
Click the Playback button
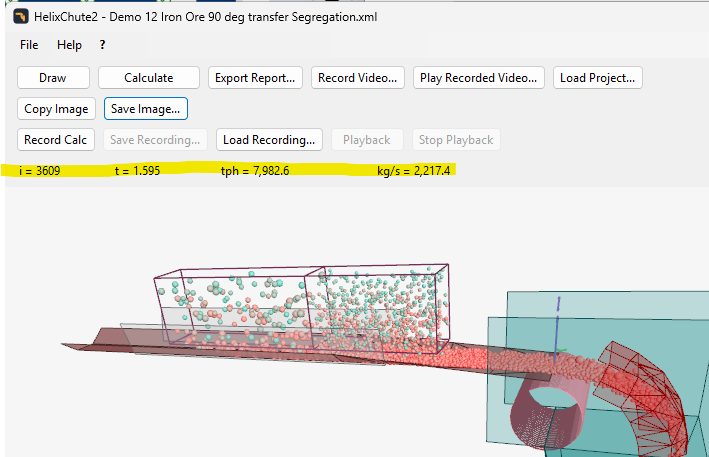(367, 140)
